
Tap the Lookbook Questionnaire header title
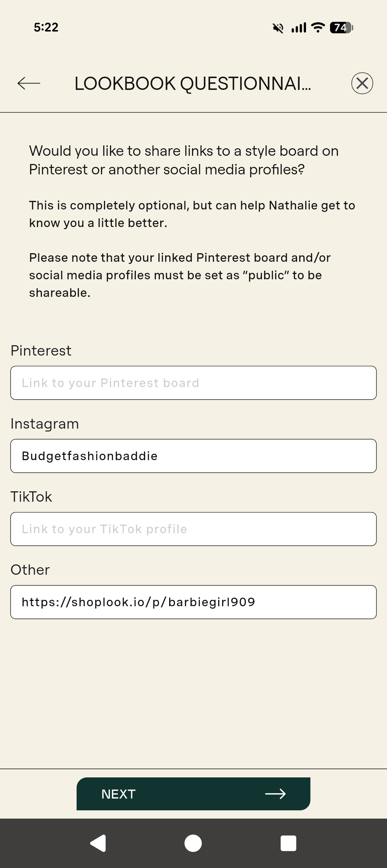pyautogui.click(x=193, y=83)
